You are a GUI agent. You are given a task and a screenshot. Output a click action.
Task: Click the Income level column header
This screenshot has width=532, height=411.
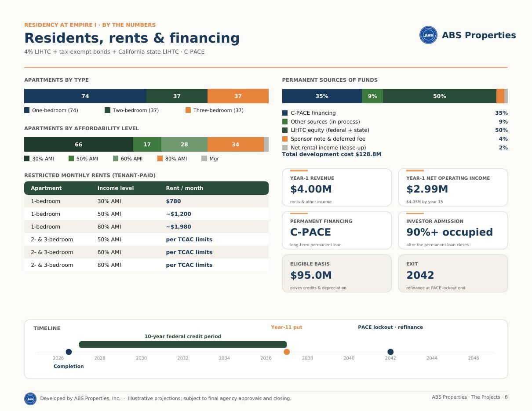pos(116,188)
